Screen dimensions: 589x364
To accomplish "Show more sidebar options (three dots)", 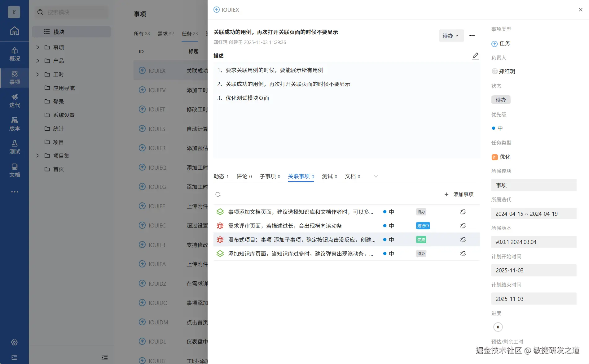I will [15, 192].
